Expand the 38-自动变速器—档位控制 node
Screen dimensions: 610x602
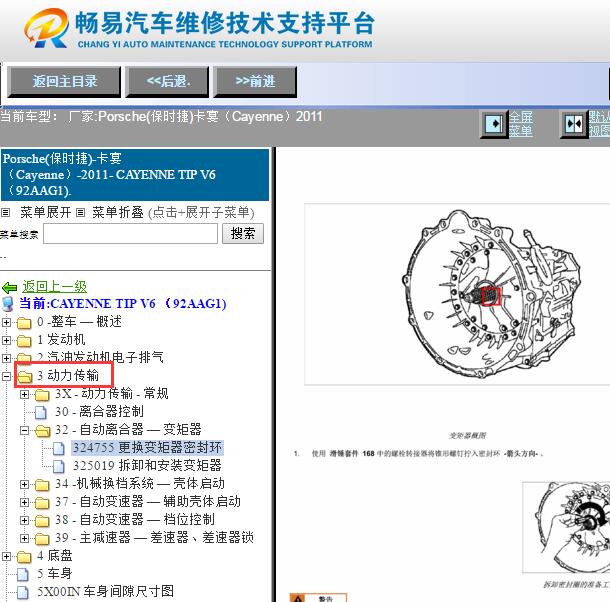pos(24,520)
